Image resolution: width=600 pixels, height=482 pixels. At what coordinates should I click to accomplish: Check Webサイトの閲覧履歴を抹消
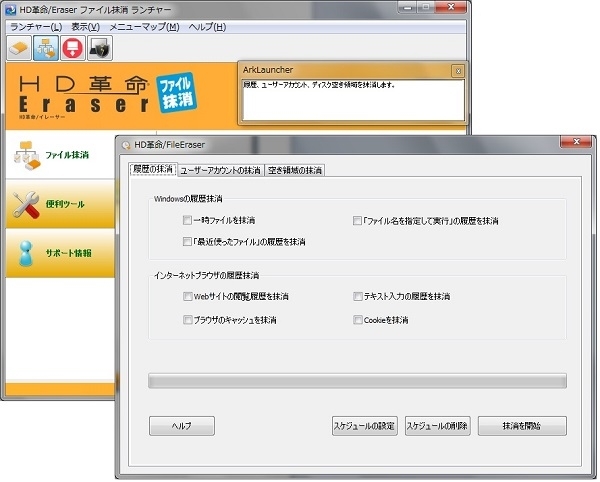(x=188, y=296)
